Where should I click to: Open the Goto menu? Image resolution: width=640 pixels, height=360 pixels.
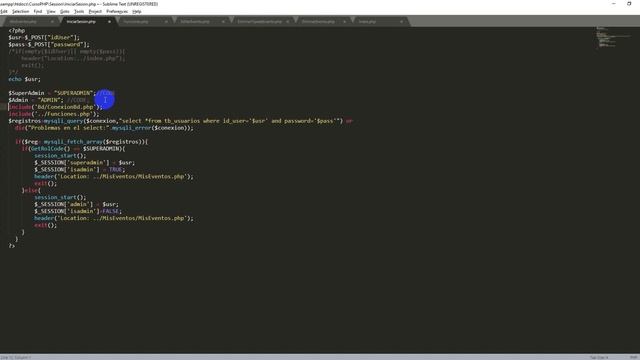pyautogui.click(x=64, y=11)
